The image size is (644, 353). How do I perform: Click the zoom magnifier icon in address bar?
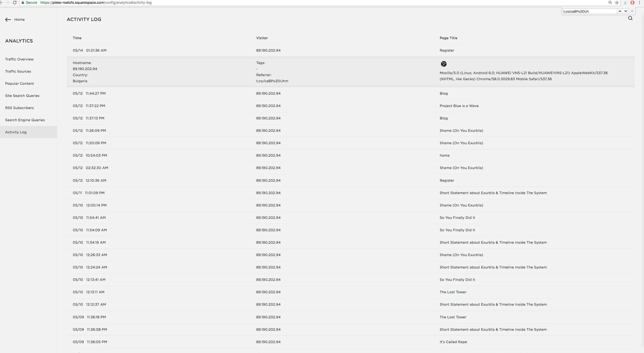coord(610,3)
